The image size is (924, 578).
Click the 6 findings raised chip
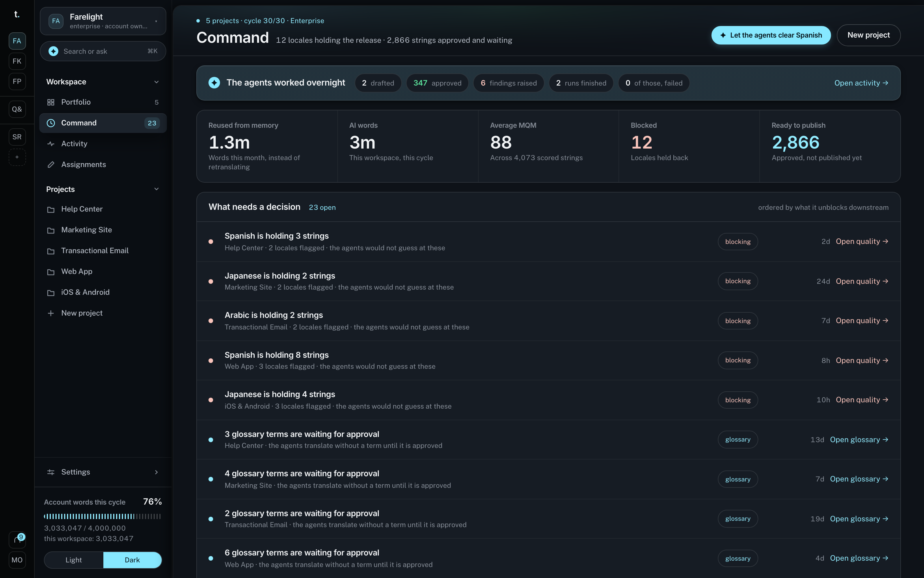coord(508,83)
